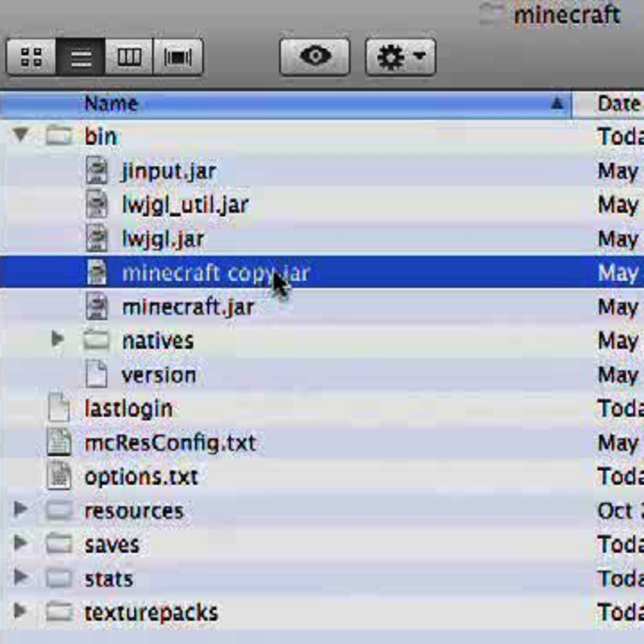Expand the resources folder
Screen dimensions: 644x644
point(20,508)
